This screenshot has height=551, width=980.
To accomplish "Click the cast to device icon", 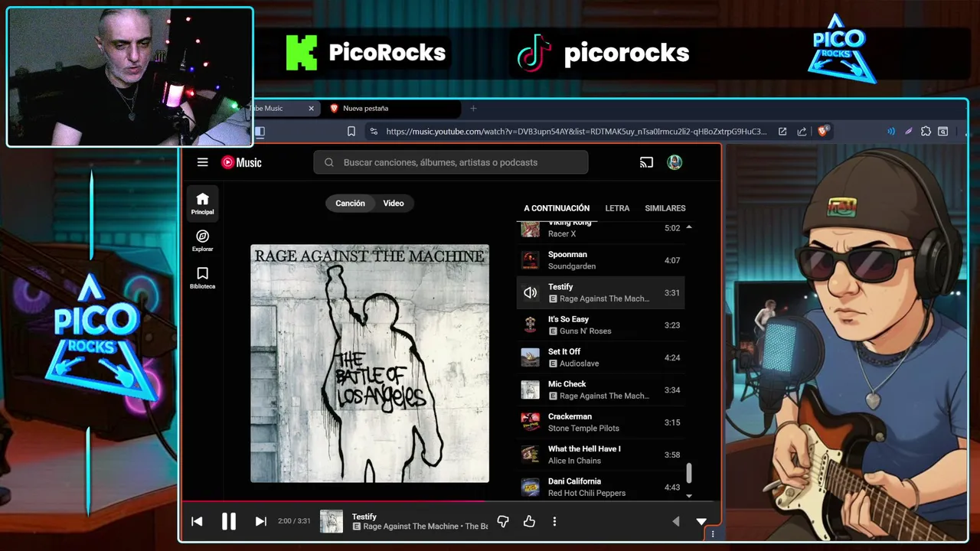I will [x=646, y=162].
